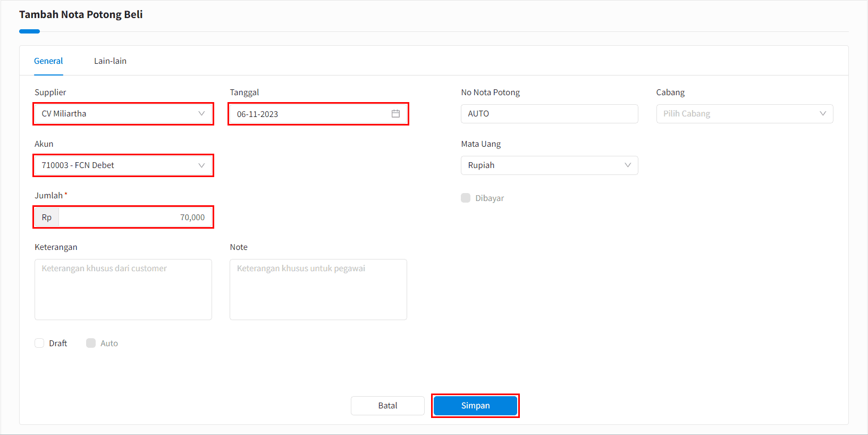
Task: Click the Tanggal field label
Action: [x=245, y=92]
